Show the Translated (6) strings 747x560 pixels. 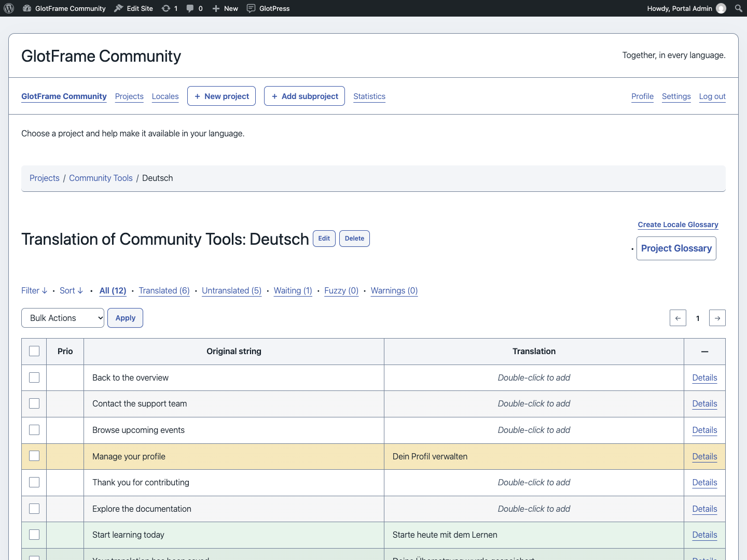164,290
